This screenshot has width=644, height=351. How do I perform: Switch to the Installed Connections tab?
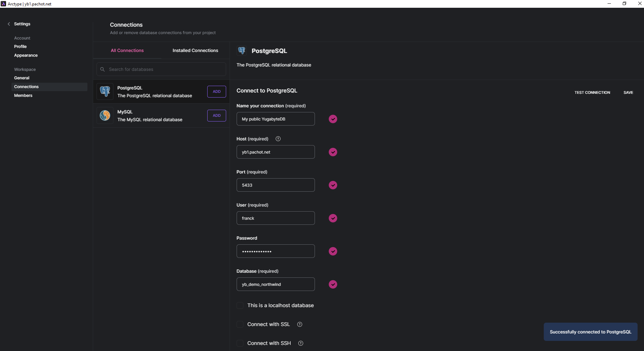pyautogui.click(x=195, y=50)
